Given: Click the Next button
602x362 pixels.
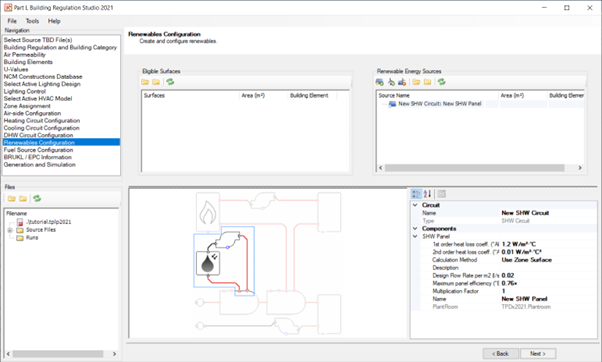Looking at the screenshot, I should coord(538,354).
